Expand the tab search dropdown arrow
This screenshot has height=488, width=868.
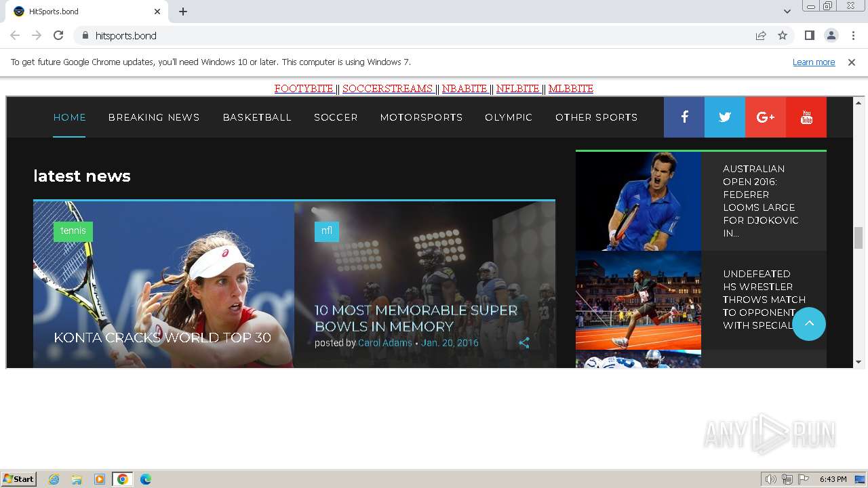[x=787, y=11]
